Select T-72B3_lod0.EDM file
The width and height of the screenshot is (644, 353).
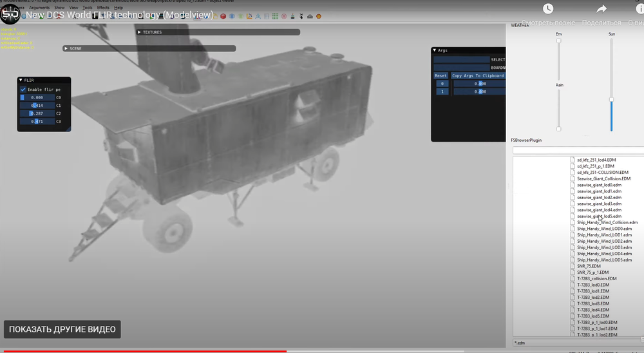pos(593,285)
